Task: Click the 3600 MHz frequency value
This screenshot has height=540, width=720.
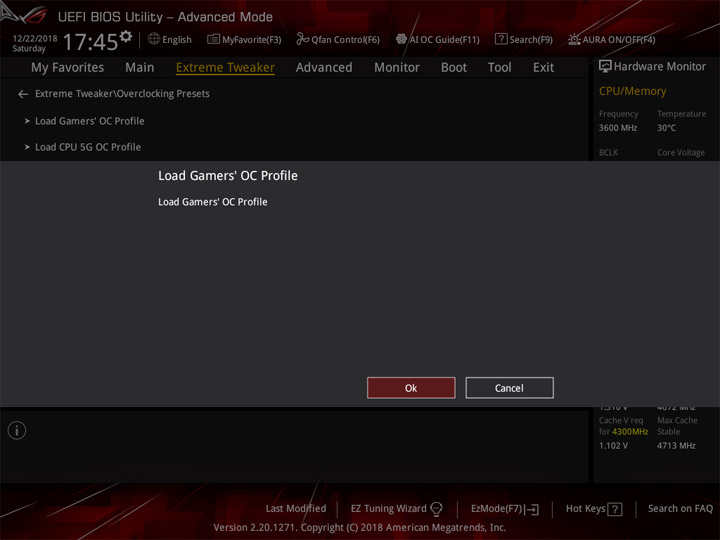Action: coord(618,128)
